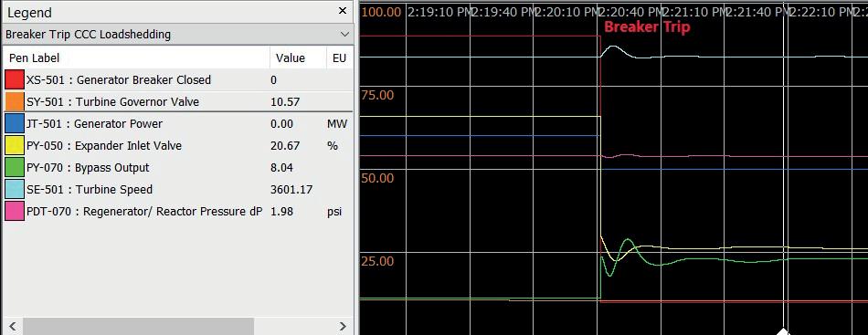The image size is (868, 335).
Task: Click the Breaker Trip annotation on the trend
Action: [x=647, y=26]
